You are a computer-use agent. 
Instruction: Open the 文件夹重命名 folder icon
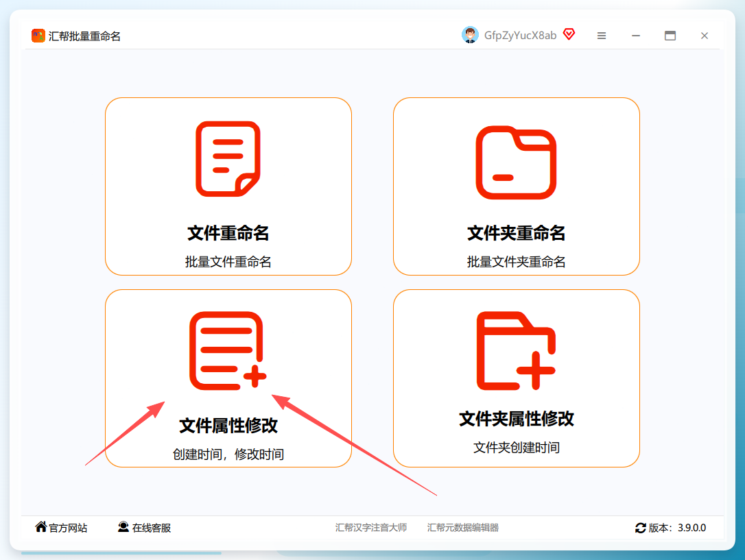pyautogui.click(x=516, y=162)
